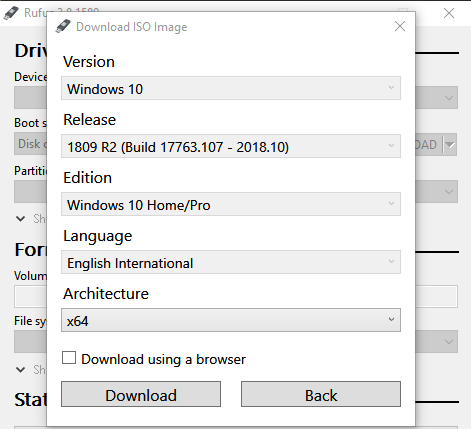The height and width of the screenshot is (429, 471).
Task: Click the Back button
Action: point(321,394)
